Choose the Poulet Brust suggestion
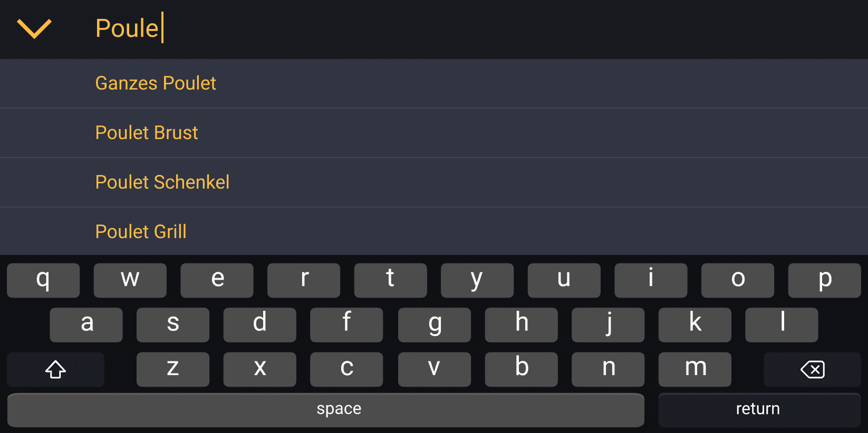This screenshot has width=868, height=433. click(x=147, y=133)
